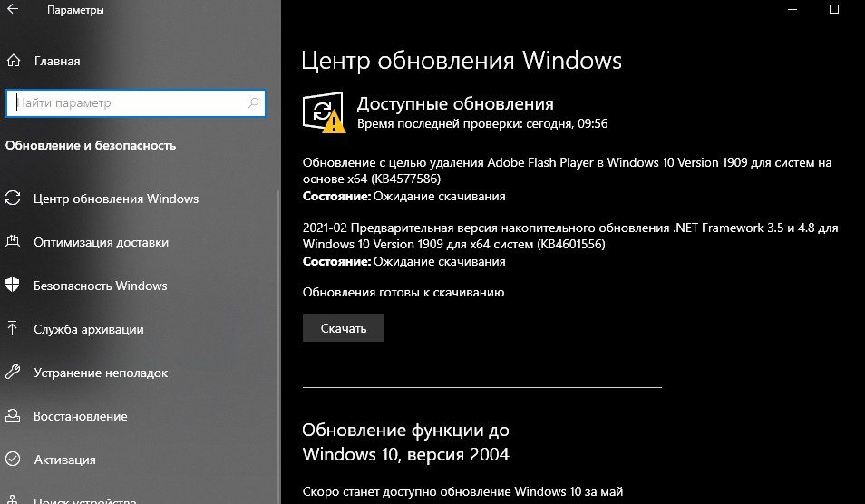
Task: Click the KB4601556 .NET Framework update text
Action: coord(570,236)
